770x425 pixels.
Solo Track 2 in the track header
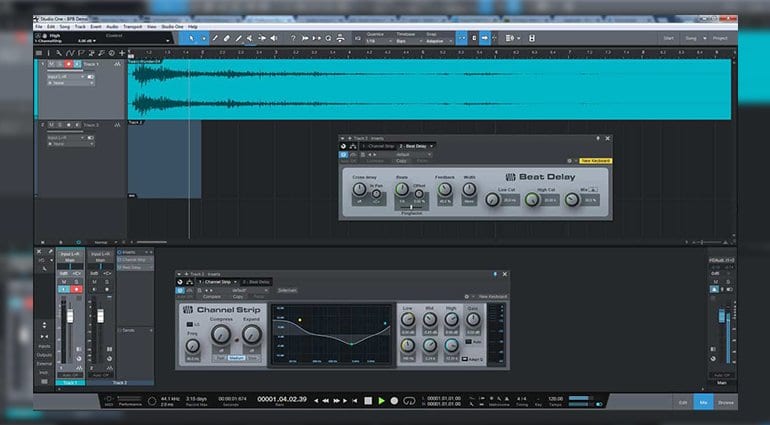(60, 125)
